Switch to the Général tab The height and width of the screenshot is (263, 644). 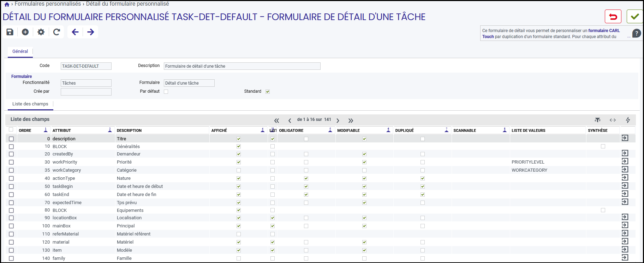point(20,51)
